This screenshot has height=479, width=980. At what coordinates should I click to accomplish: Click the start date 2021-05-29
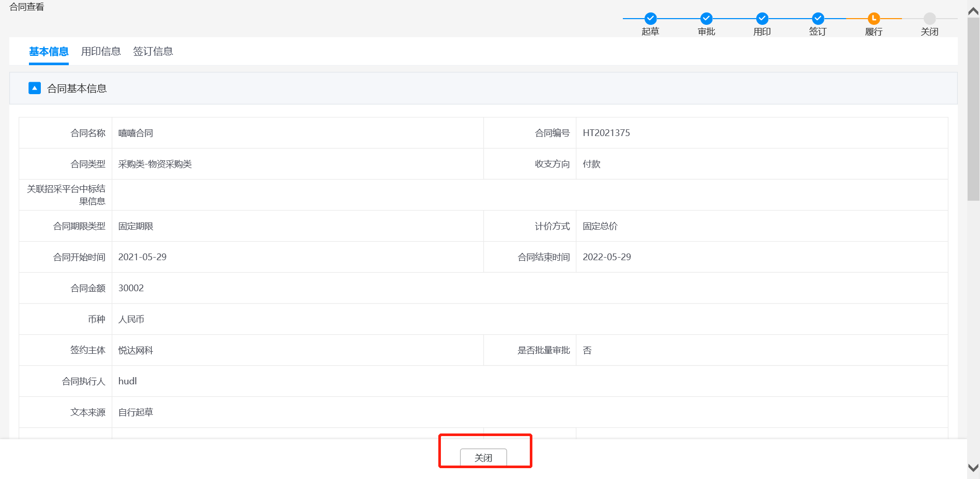point(142,257)
